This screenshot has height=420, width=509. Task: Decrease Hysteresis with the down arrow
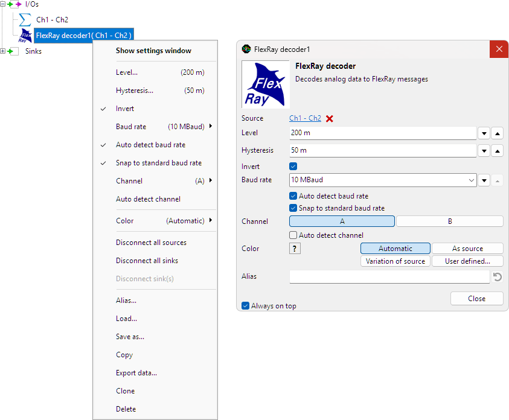pyautogui.click(x=484, y=151)
